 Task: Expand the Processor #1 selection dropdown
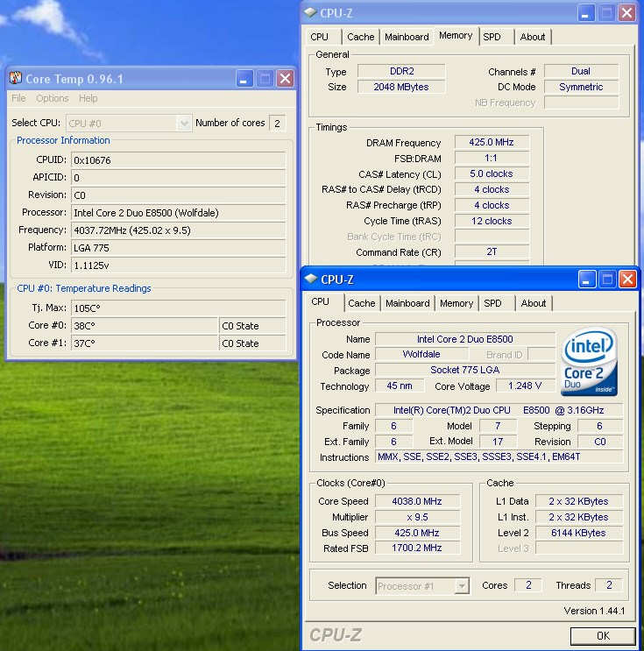tap(462, 586)
